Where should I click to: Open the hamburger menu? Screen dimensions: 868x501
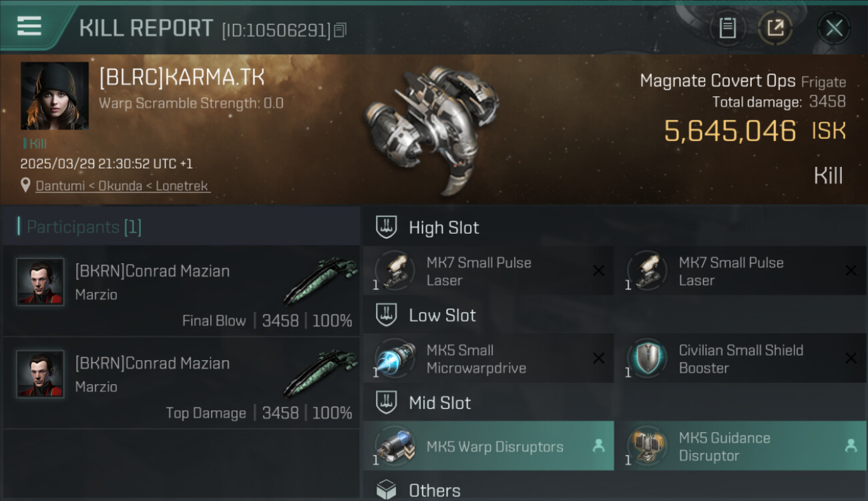click(29, 27)
